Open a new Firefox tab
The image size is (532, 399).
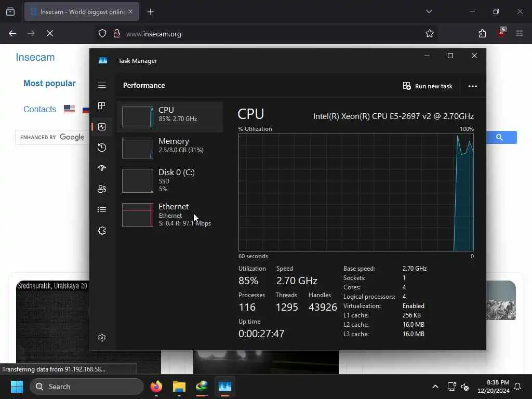click(150, 12)
